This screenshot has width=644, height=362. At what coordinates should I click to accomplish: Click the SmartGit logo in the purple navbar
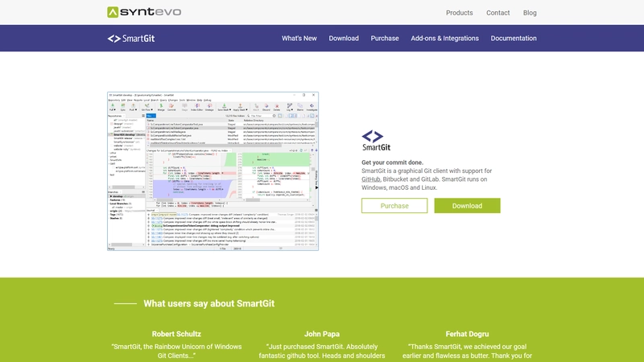coord(133,38)
